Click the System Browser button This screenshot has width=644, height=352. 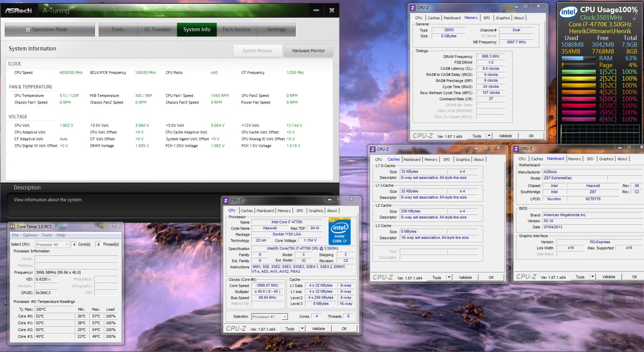coord(258,51)
